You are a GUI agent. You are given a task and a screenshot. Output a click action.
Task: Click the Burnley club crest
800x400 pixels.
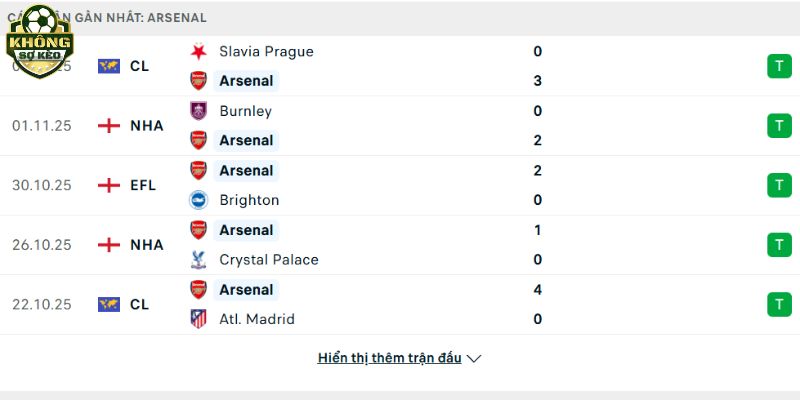[198, 111]
